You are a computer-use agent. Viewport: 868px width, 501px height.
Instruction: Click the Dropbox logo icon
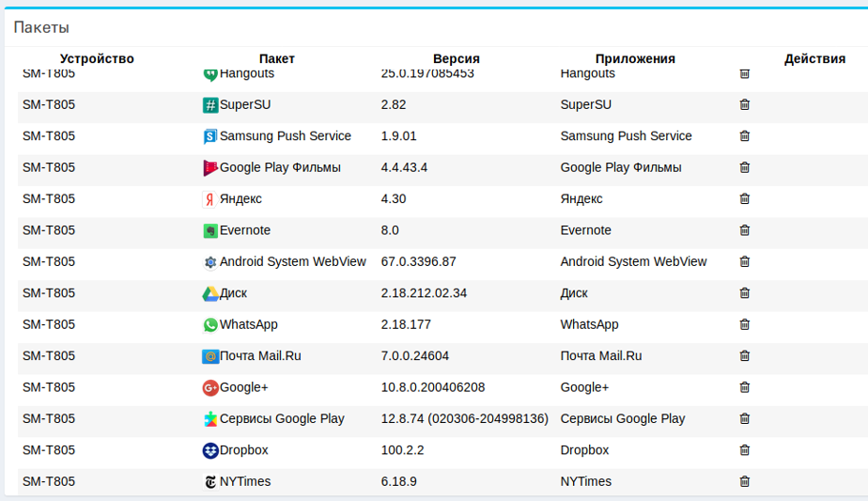click(210, 450)
